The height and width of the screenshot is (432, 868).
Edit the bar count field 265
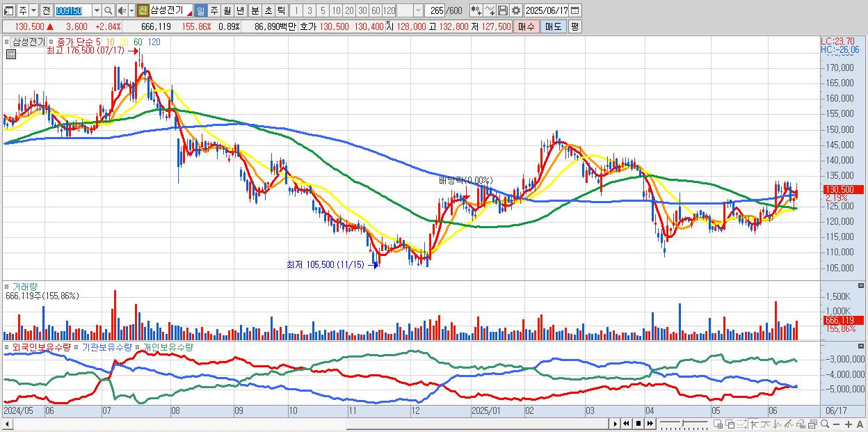pyautogui.click(x=435, y=10)
